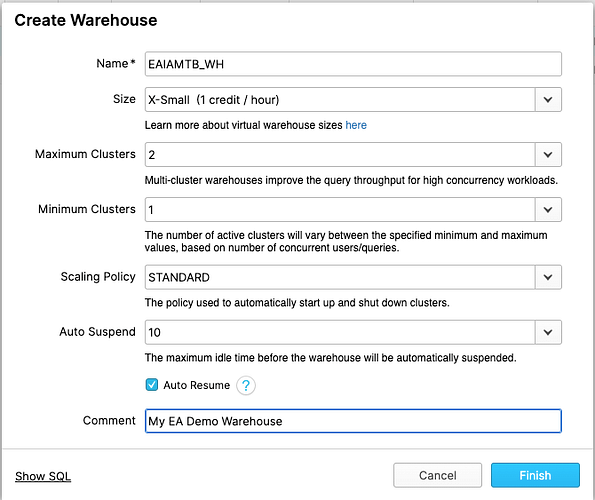This screenshot has height=500, width=595.
Task: Click into the Comment text field
Action: click(353, 421)
